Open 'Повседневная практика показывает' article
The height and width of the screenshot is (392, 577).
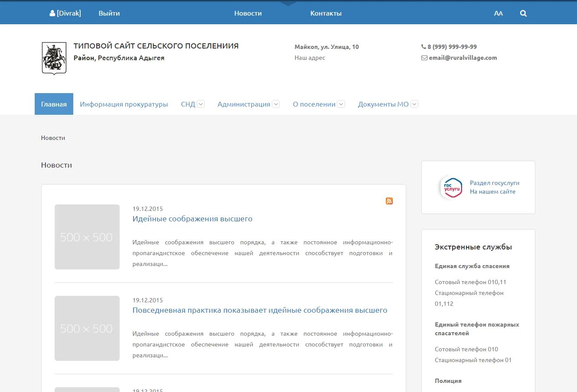click(260, 310)
